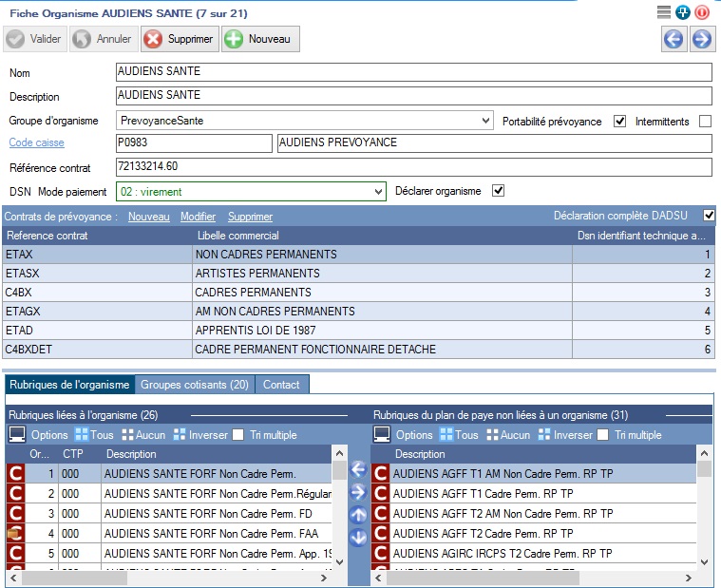Go to next record with blue arrow
Viewport: 721px width, 588px height.
coord(701,39)
